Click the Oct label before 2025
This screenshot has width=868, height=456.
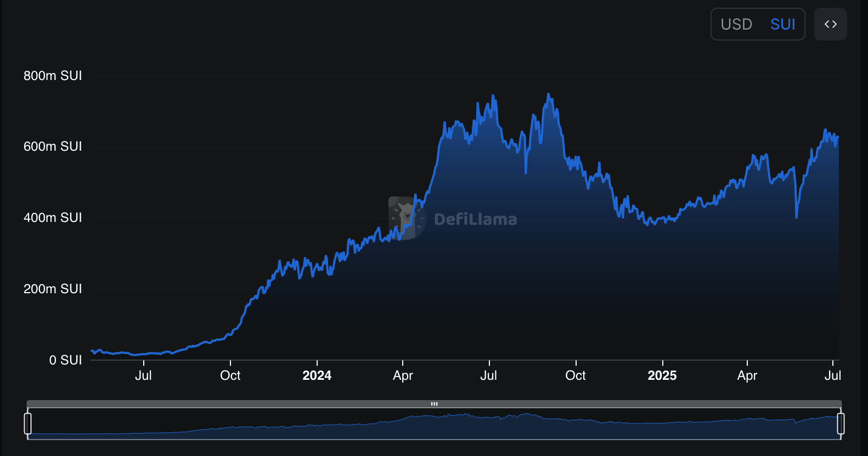click(576, 375)
